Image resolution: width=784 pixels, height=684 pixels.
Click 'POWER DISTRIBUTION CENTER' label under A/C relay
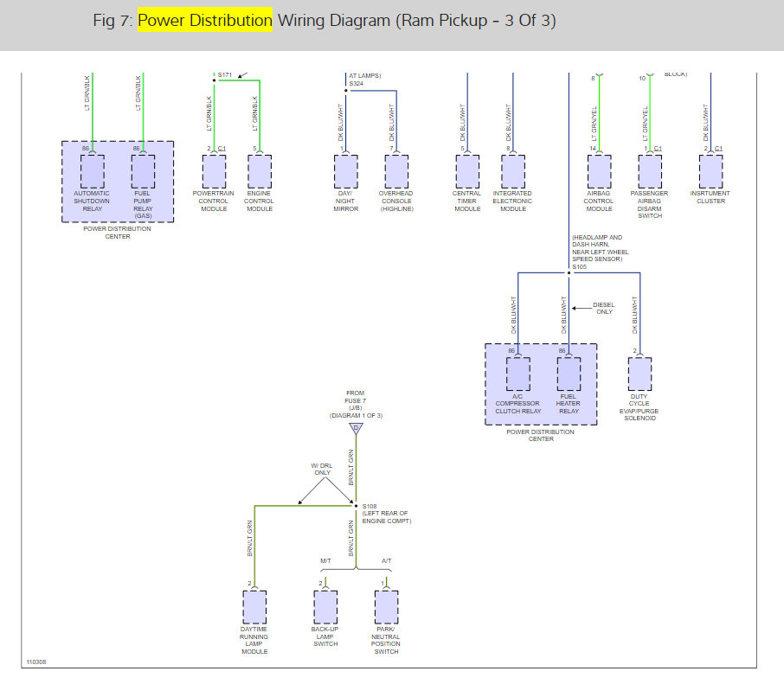click(541, 435)
